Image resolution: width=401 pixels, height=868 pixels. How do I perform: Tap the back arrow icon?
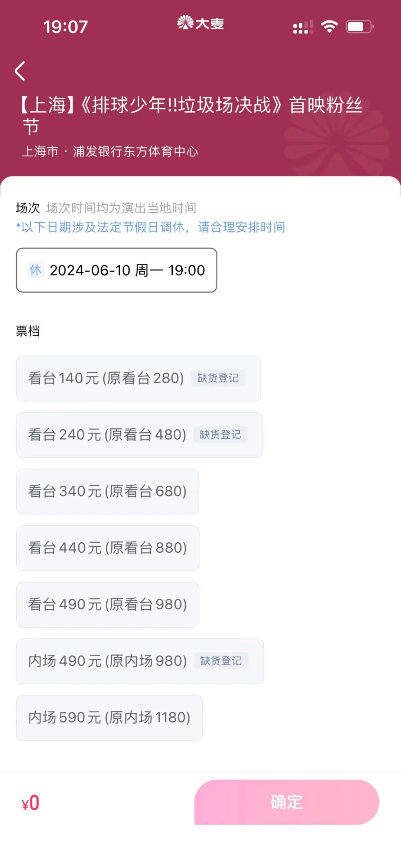coord(20,71)
